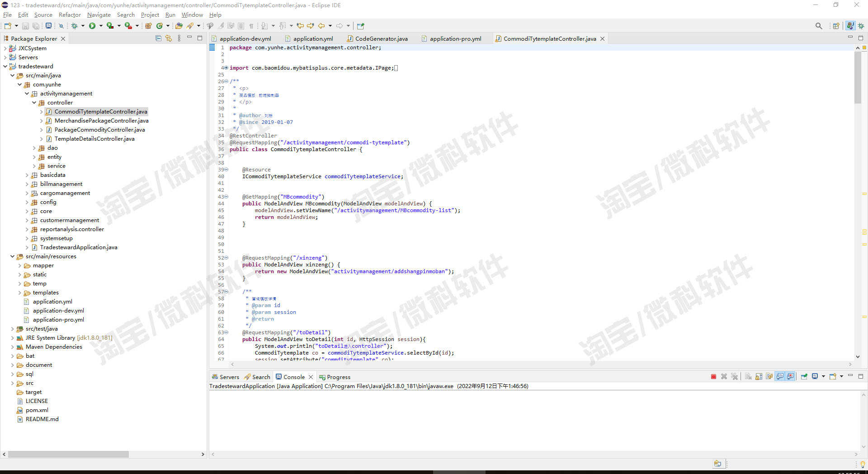Click the Pin Console icon
The height and width of the screenshot is (474, 868).
point(804,377)
